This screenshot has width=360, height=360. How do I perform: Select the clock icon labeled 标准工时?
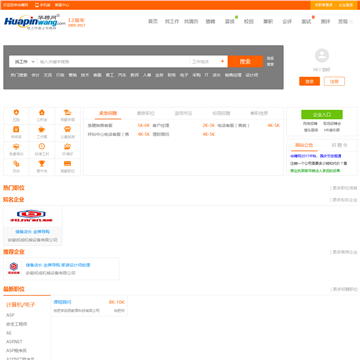point(42,146)
